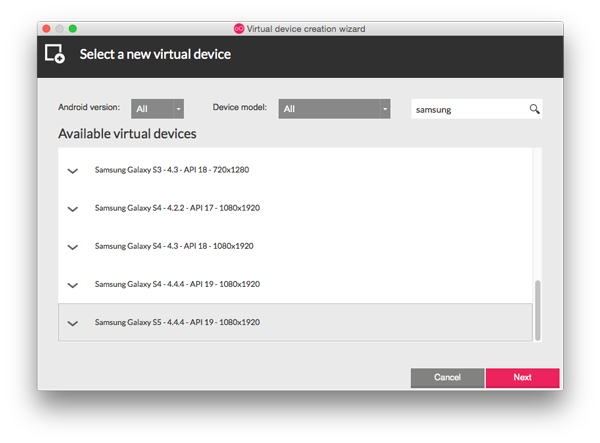Click the search magnifier icon
Image resolution: width=600 pixels, height=443 pixels.
[534, 109]
